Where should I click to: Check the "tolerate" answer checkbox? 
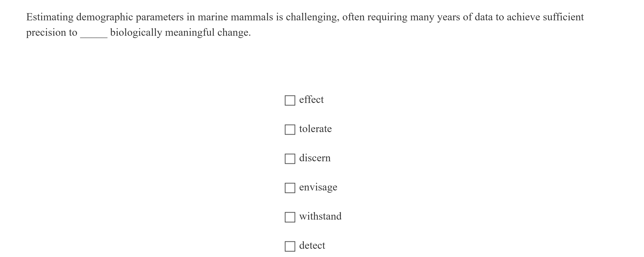[x=290, y=129]
